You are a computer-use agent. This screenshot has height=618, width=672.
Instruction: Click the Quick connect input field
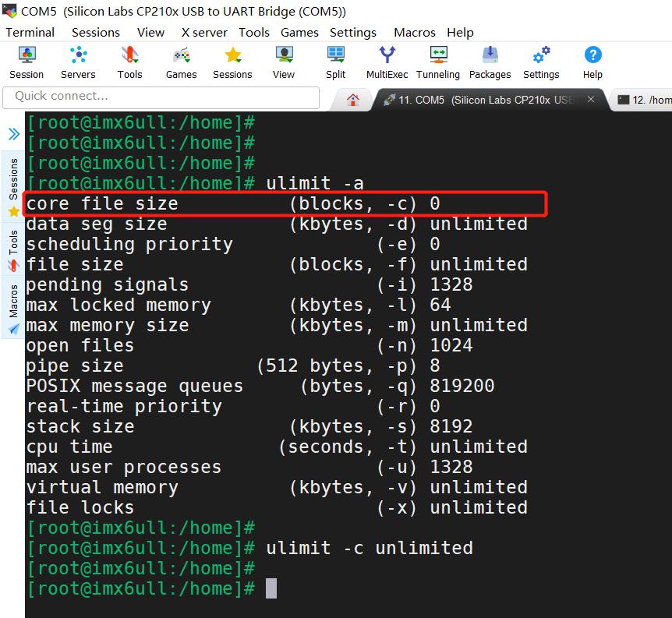[x=161, y=97]
